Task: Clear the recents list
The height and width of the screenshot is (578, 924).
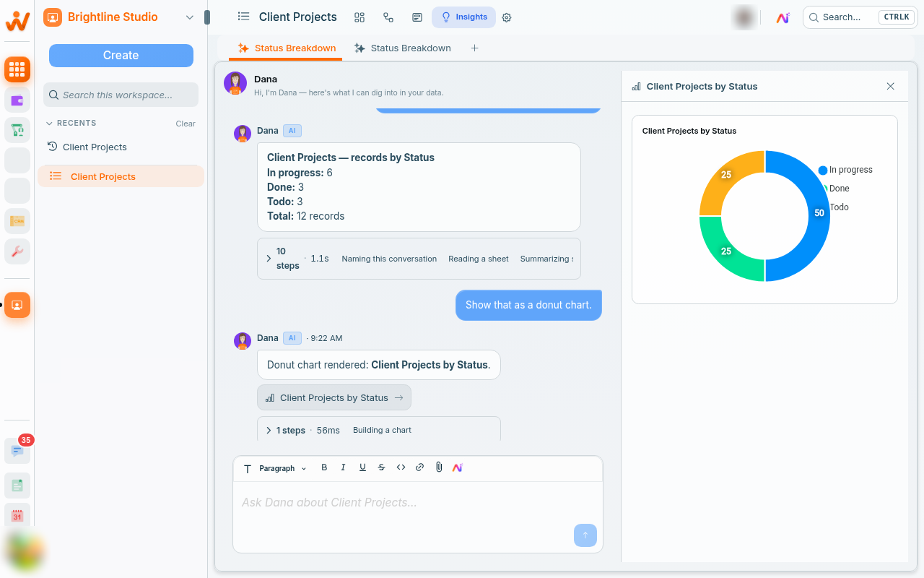Action: 186,124
